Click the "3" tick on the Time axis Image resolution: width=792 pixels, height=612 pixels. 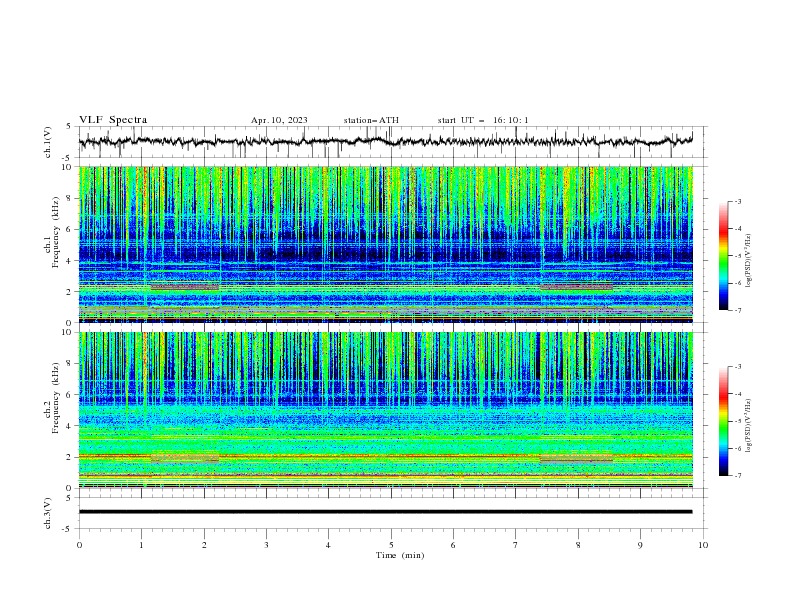coord(266,545)
